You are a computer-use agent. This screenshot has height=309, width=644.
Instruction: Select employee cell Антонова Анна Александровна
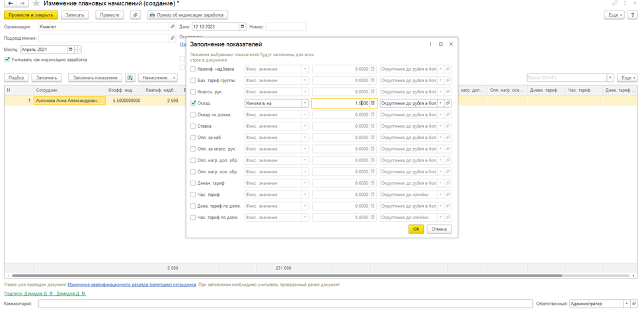[x=69, y=101]
